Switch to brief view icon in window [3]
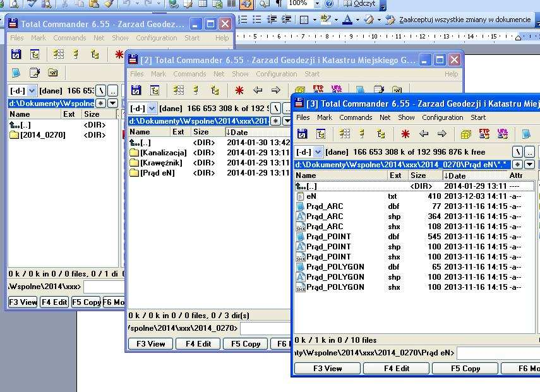Screen dimensions: 540x392 [344, 134]
